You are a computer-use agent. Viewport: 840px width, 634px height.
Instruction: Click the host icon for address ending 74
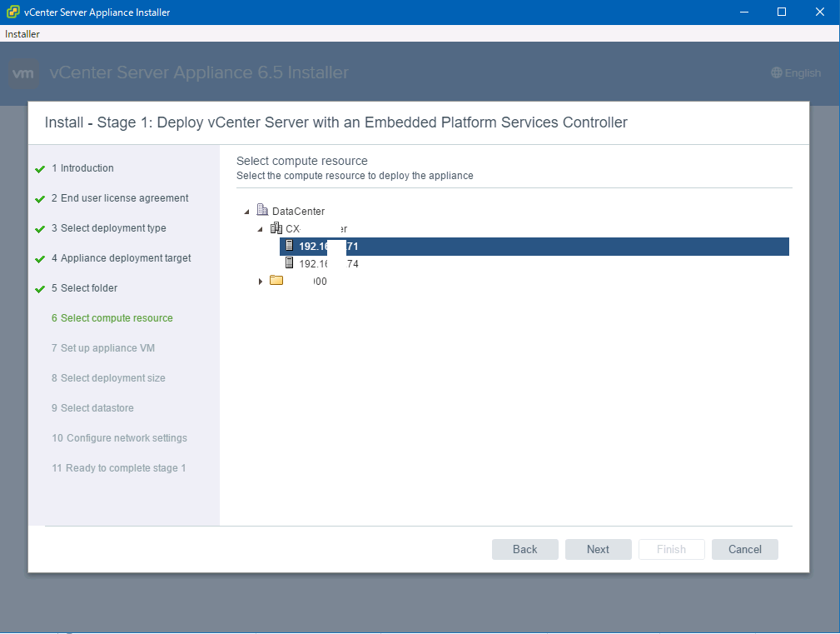[289, 262]
